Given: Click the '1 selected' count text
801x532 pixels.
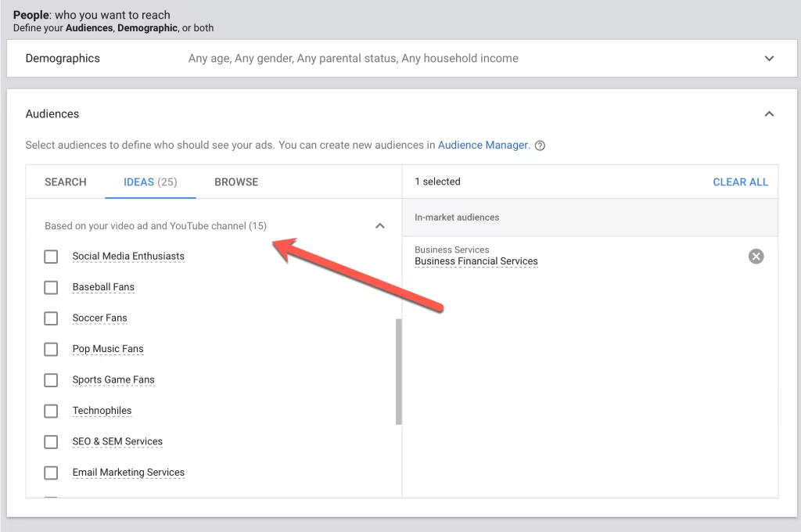Looking at the screenshot, I should click(437, 182).
